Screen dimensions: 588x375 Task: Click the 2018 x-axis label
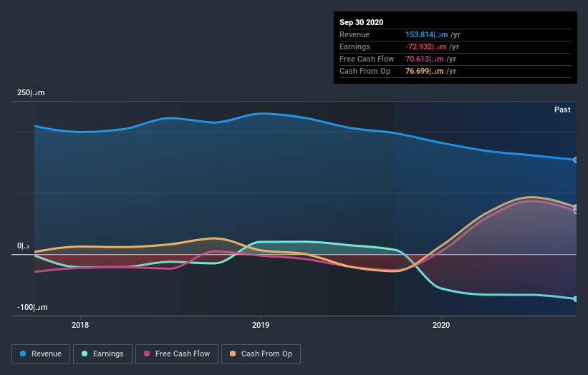click(80, 325)
